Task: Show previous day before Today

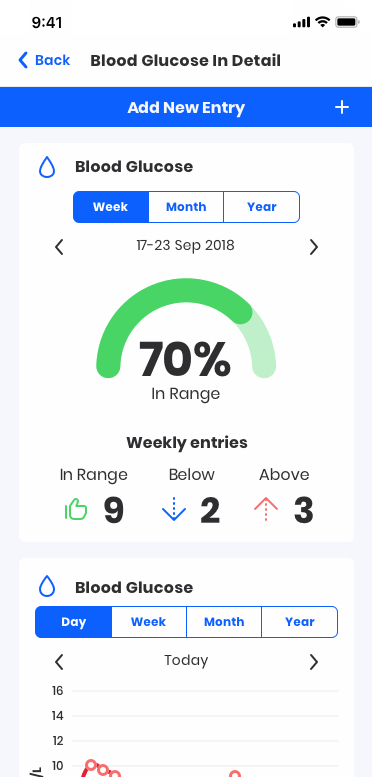Action: click(x=59, y=662)
